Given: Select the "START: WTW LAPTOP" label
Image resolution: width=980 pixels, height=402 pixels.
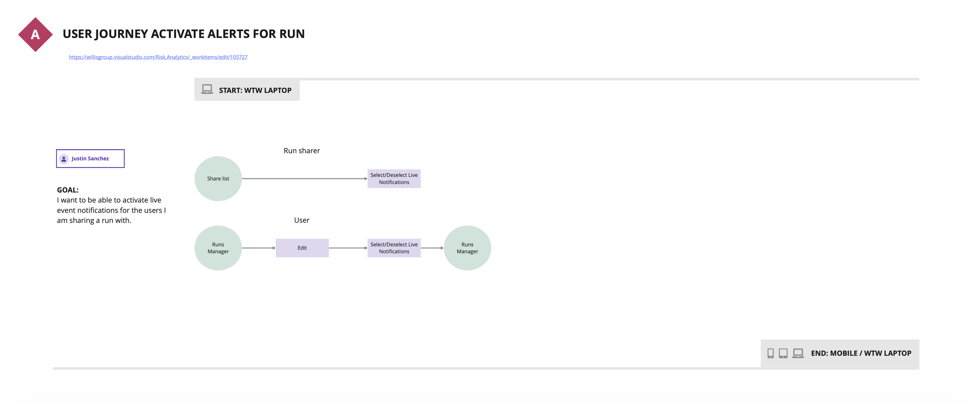Looking at the screenshot, I should coord(255,90).
